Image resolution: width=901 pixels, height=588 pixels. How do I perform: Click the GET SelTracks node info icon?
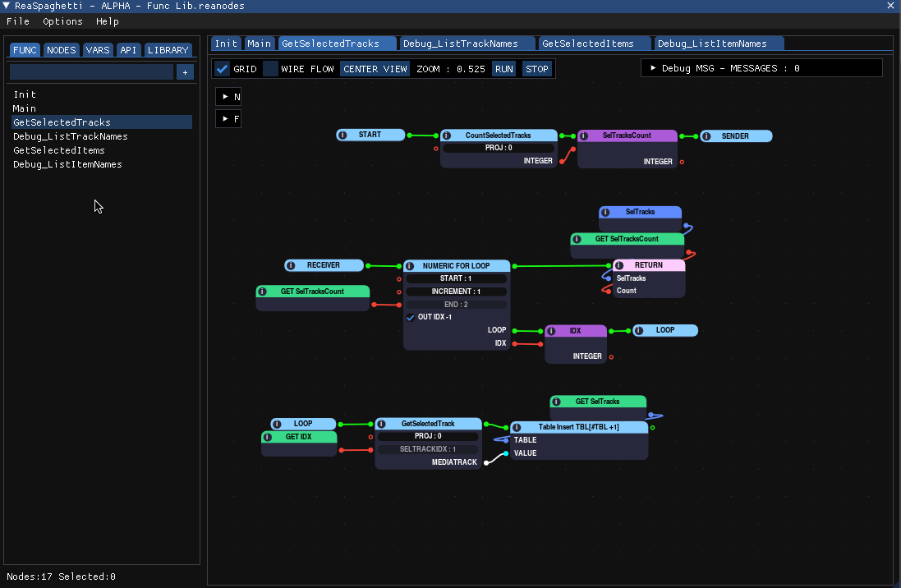pos(556,402)
